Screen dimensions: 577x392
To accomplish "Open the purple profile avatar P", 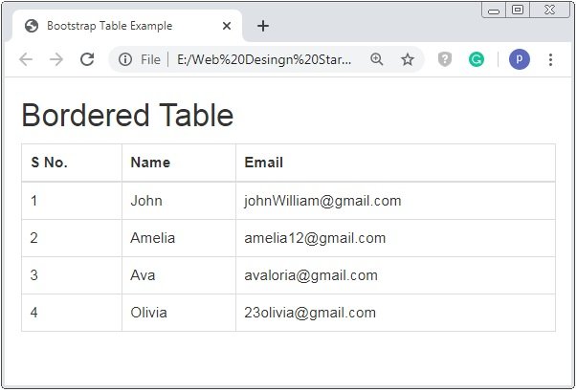I will (520, 59).
